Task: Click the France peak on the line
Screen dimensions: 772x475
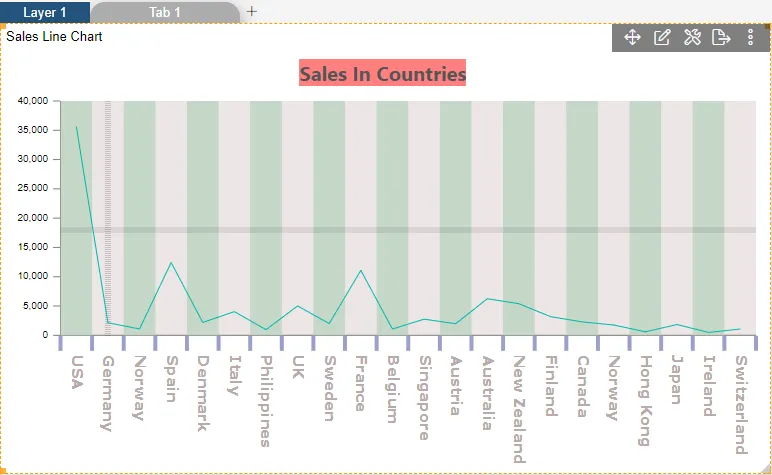Action: click(x=361, y=270)
